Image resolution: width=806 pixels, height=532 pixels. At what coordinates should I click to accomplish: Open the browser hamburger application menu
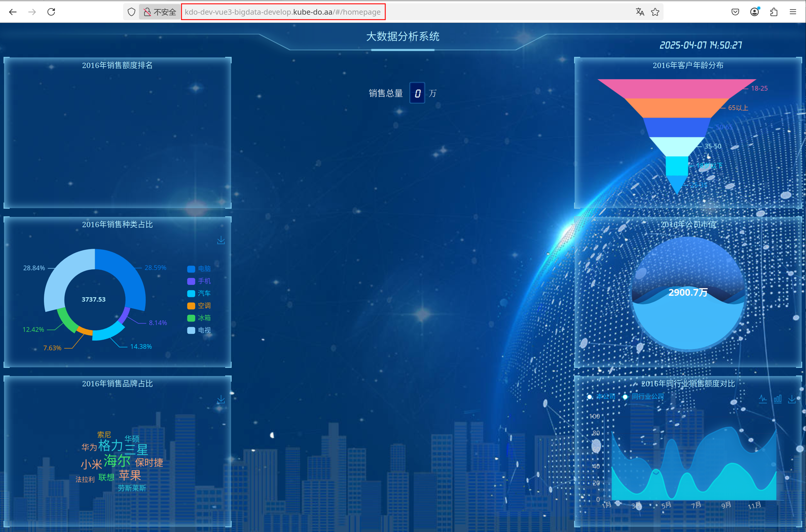793,12
